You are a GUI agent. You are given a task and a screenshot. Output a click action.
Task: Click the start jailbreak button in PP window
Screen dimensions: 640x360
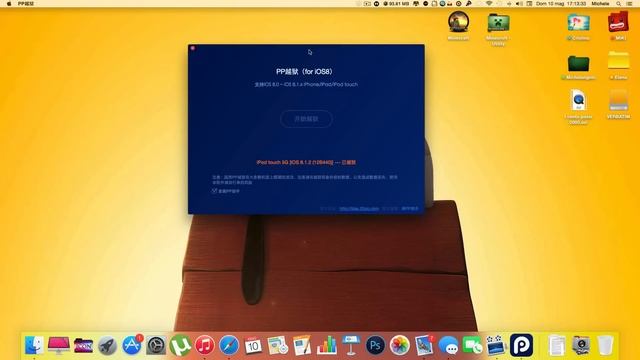306,119
